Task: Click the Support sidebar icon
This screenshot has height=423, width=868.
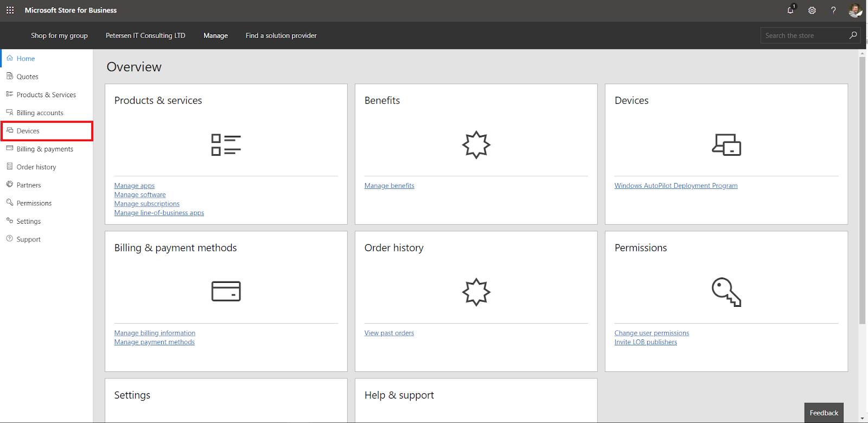Action: click(10, 239)
